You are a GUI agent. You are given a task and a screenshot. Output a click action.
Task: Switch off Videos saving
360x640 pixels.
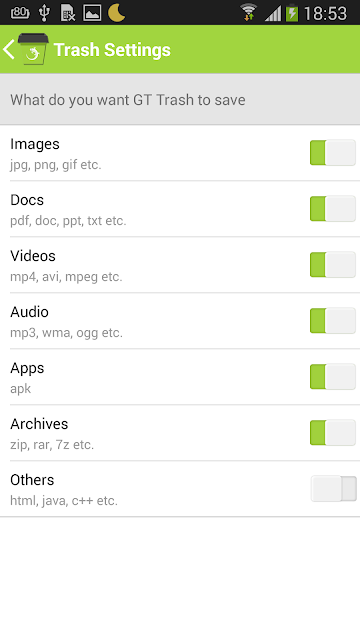point(333,264)
